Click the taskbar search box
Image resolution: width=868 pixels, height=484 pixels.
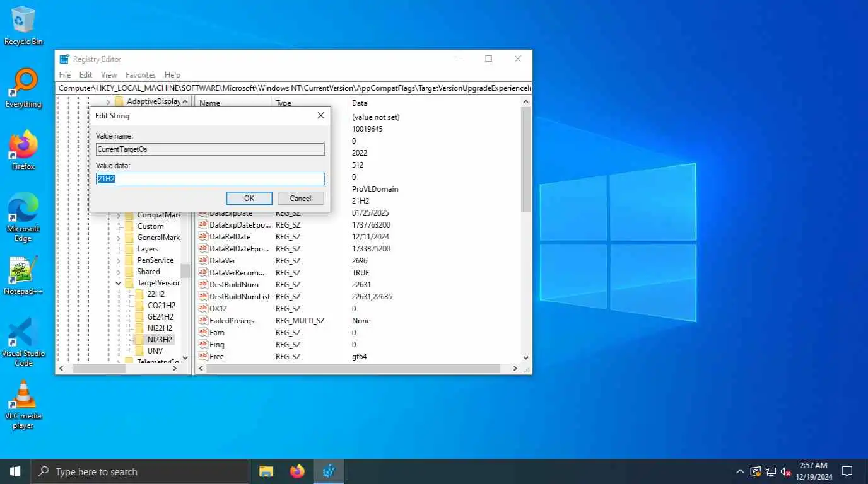[x=139, y=471]
